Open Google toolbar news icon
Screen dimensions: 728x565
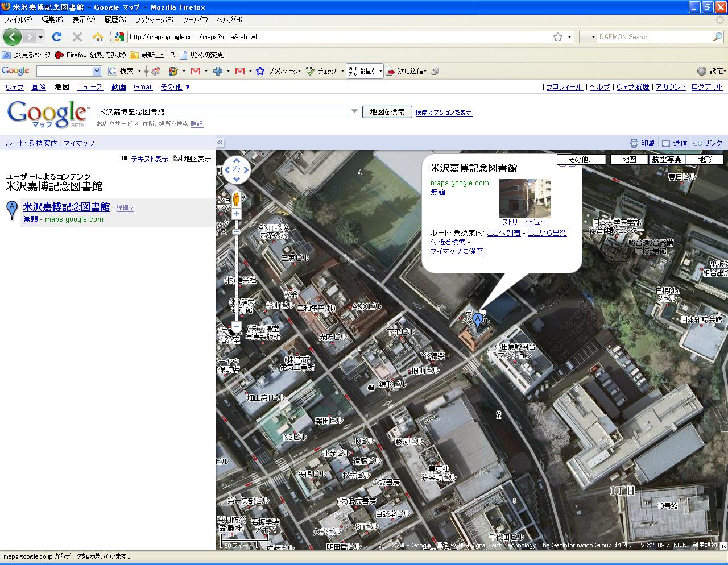155,71
